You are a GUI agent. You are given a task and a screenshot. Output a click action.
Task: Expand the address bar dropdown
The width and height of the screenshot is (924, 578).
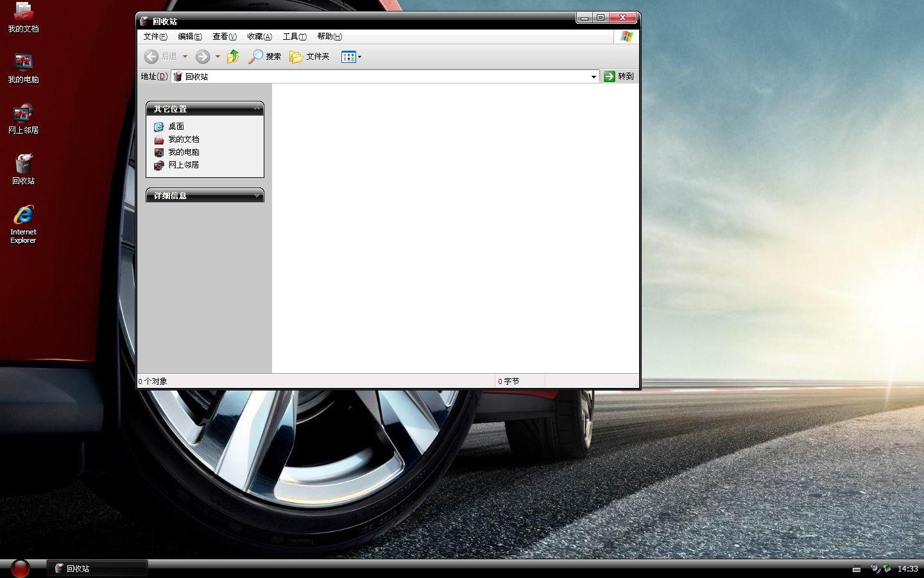594,76
